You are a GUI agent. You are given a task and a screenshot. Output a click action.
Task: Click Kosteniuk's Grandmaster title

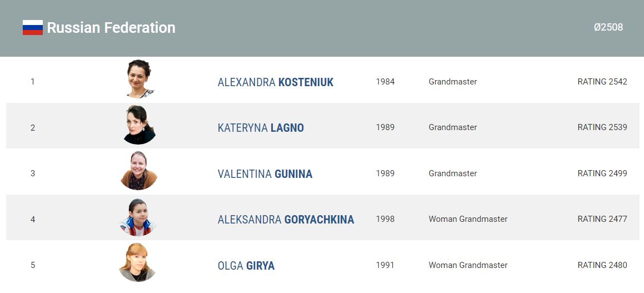tap(453, 82)
